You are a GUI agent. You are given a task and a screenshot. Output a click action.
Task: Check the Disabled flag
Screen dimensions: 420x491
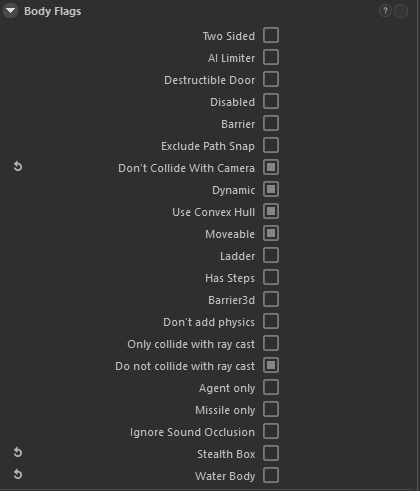271,101
